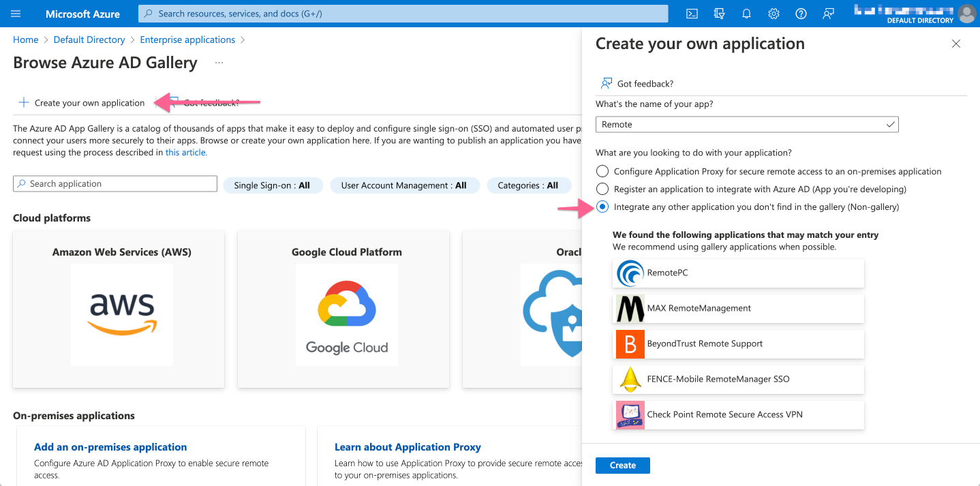980x486 pixels.
Task: Navigate to Home breadcrumb
Action: pyautogui.click(x=25, y=39)
